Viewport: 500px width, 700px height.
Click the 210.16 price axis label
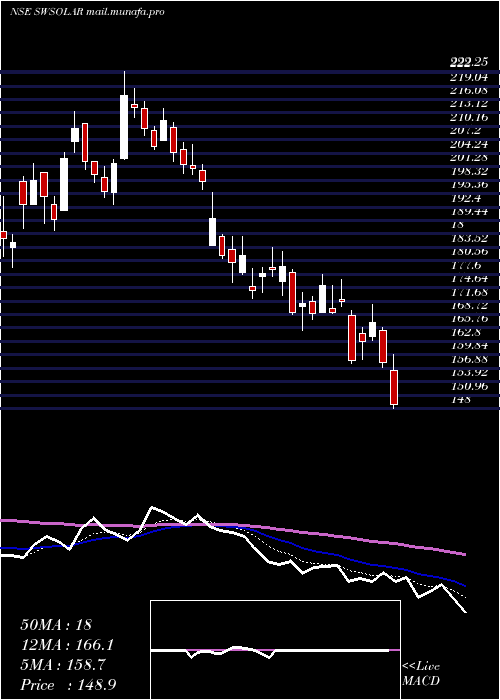tap(469, 117)
